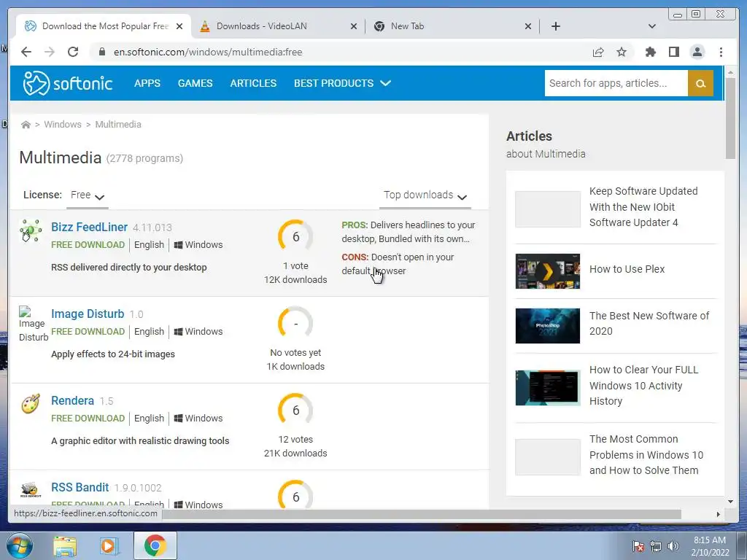The image size is (747, 560).
Task: Click FREE DOWNLOAD under Rendera
Action: coord(88,418)
